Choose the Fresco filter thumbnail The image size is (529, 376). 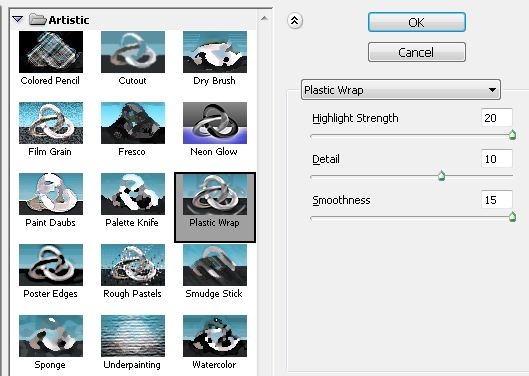(x=133, y=123)
